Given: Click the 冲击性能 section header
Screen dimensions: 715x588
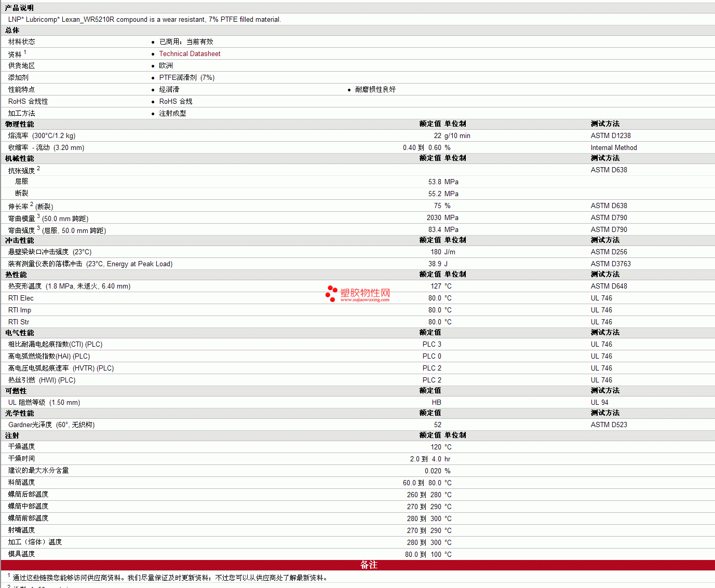Looking at the screenshot, I should 19,240.
